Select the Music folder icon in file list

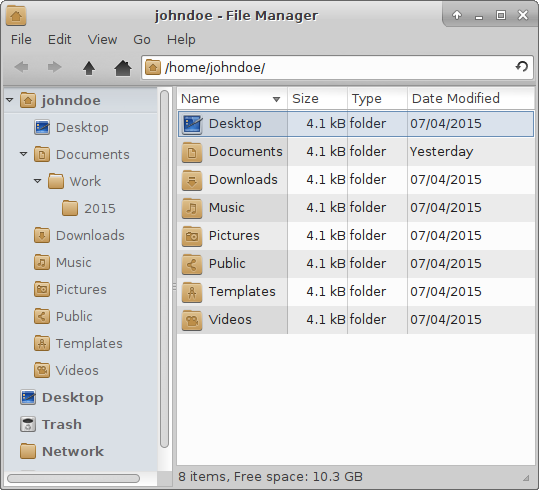192,208
